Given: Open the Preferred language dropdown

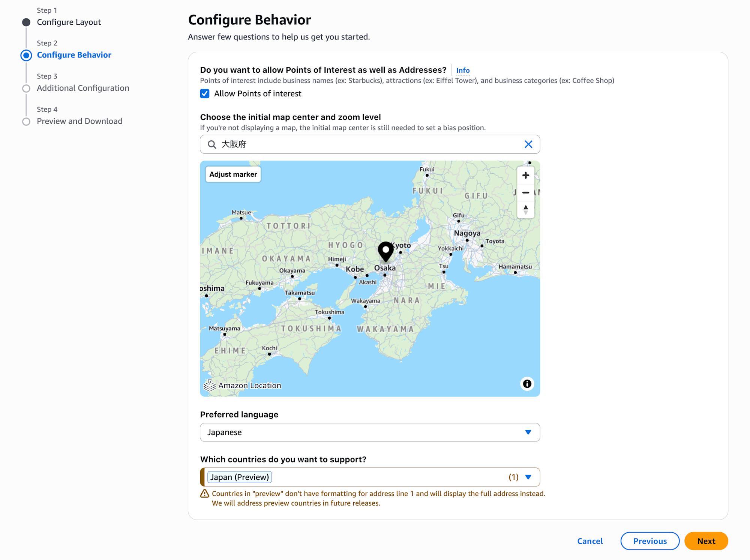Looking at the screenshot, I should pyautogui.click(x=369, y=432).
